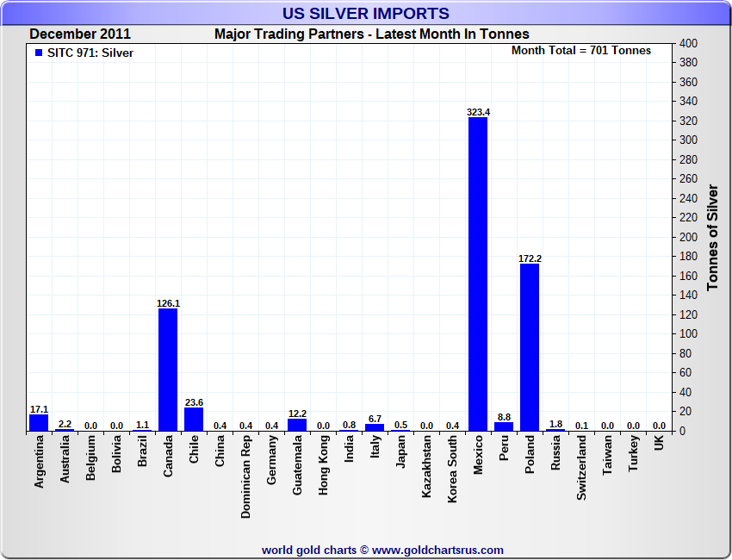Click the Kazakhstan country label
Viewport: 732px width, 560px height.
[426, 466]
